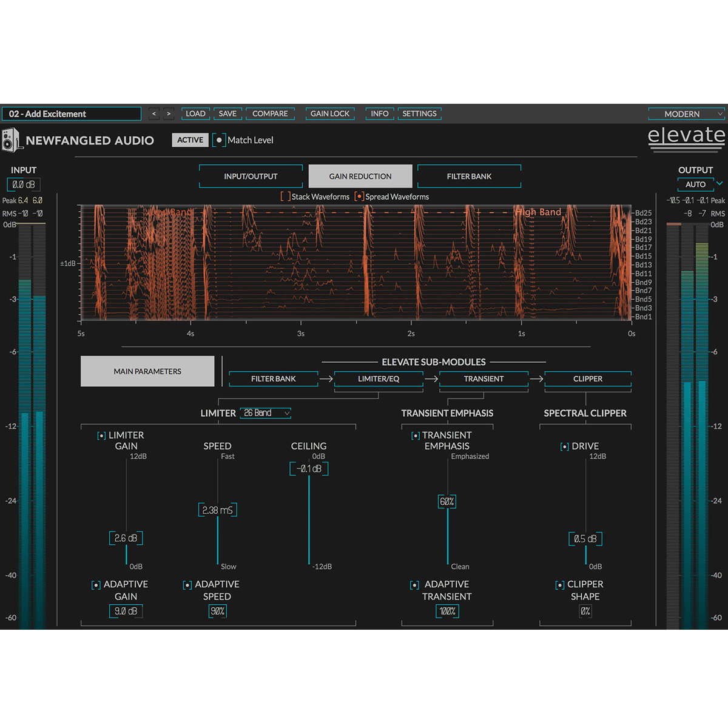Click the Bnd1 band label
The image size is (728, 728).
pyautogui.click(x=643, y=317)
